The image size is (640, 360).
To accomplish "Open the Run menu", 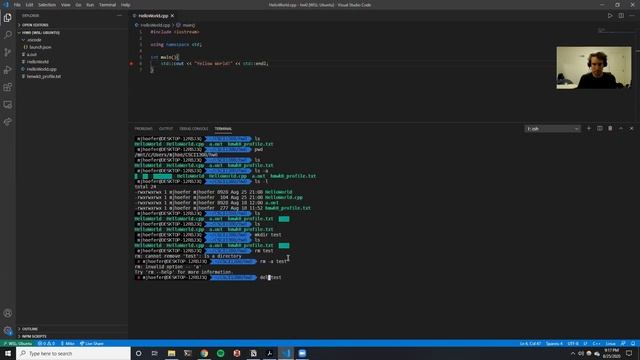I will pos(90,5).
